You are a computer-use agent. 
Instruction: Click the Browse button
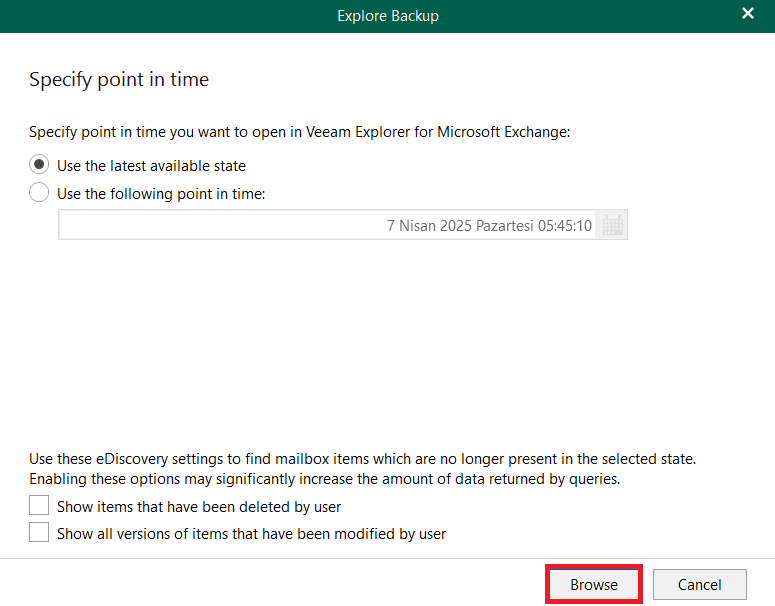click(x=594, y=584)
